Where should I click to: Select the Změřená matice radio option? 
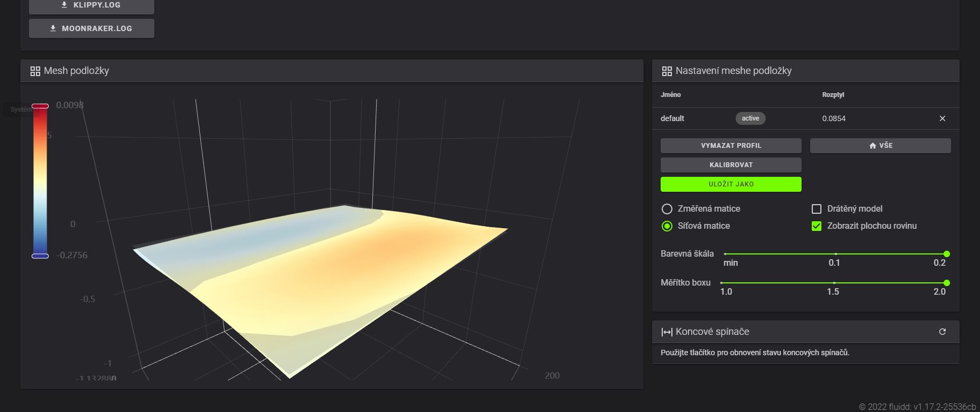(667, 209)
